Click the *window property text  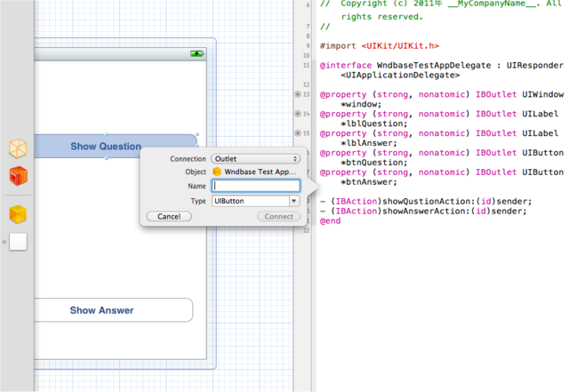pos(361,104)
